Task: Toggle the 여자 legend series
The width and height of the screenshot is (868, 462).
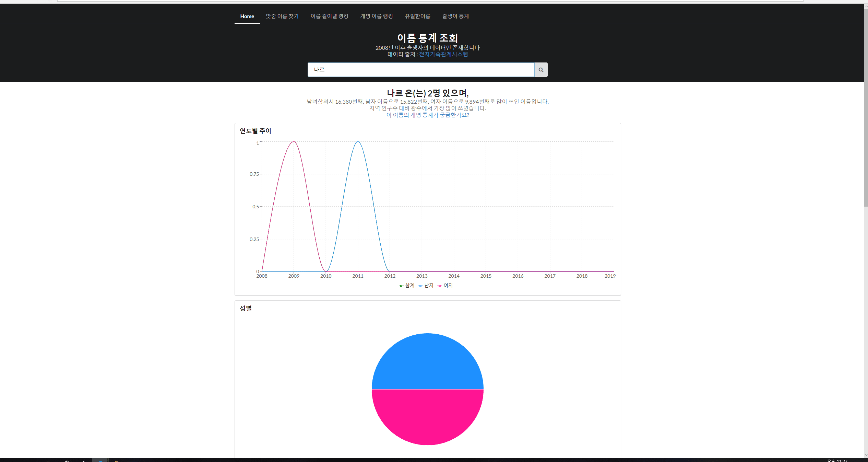Action: [x=445, y=286]
